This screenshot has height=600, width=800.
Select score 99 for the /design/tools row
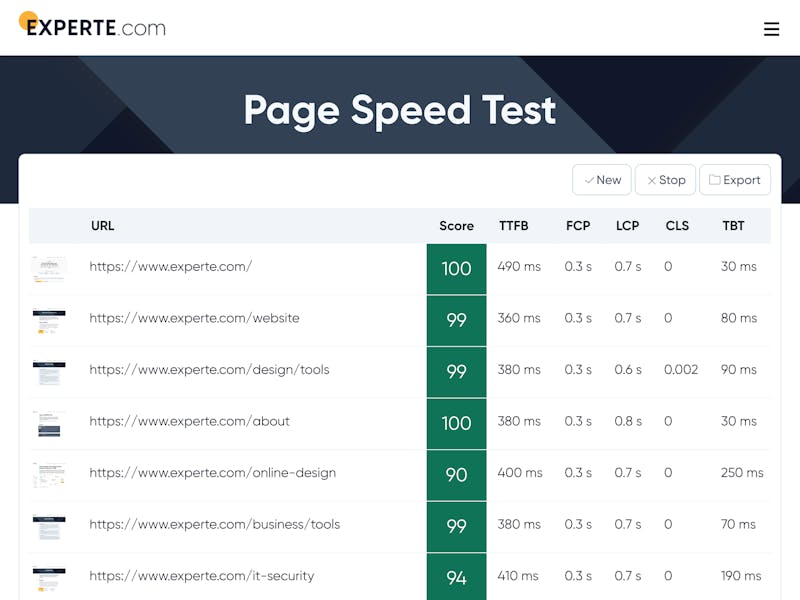[x=457, y=372]
